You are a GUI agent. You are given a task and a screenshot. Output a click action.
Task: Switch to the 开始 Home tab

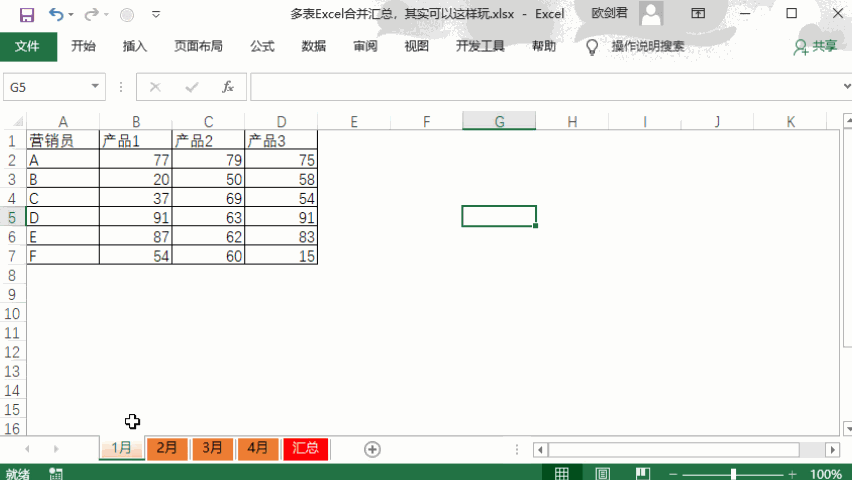click(83, 46)
